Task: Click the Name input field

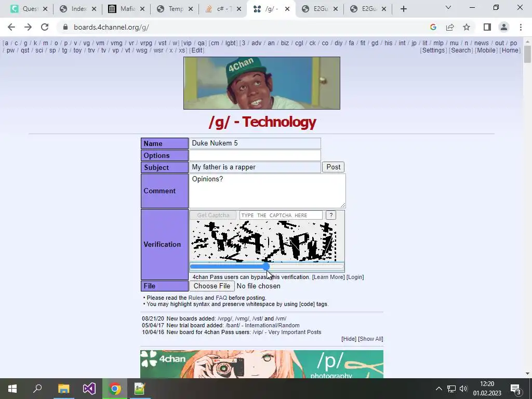Action: coord(255,143)
